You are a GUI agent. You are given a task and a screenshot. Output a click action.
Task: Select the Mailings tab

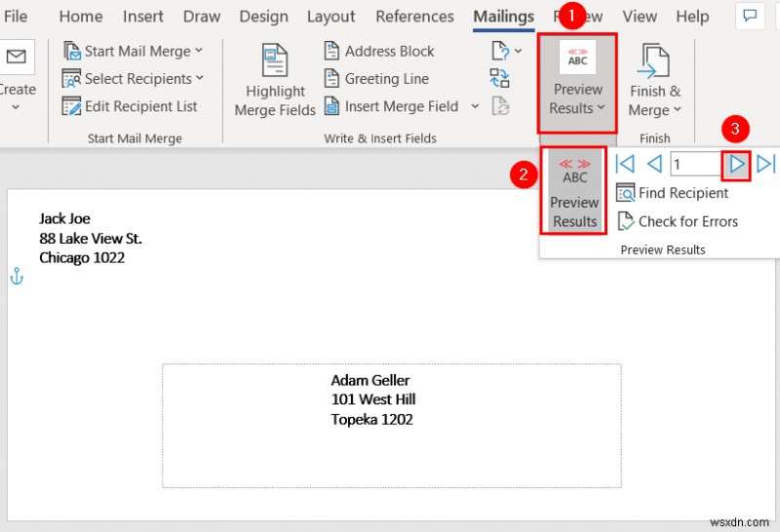(x=503, y=17)
